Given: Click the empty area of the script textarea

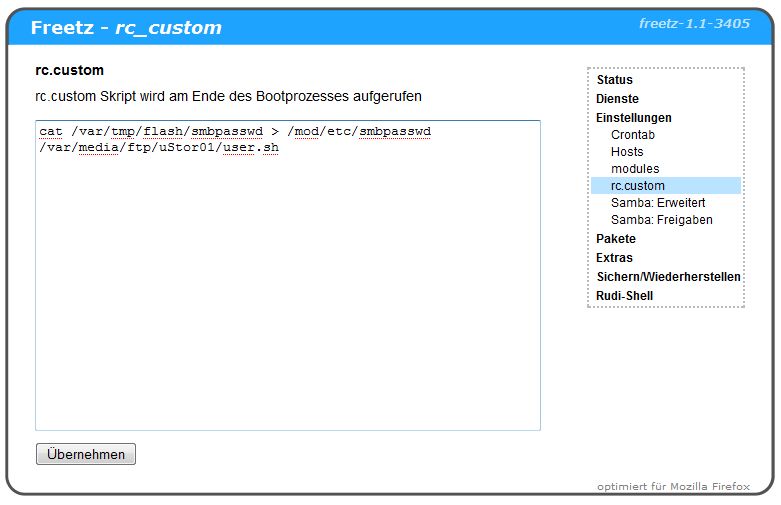Looking at the screenshot, I should pos(287,300).
